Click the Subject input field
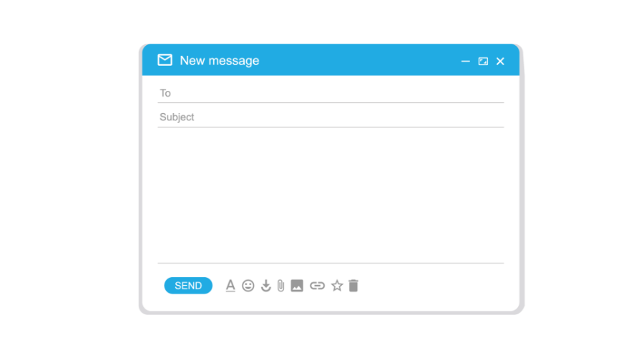This screenshot has width=644, height=358. point(331,117)
